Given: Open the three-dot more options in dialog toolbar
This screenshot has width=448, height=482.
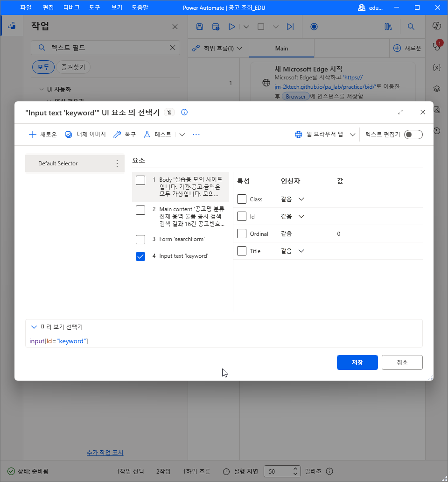Looking at the screenshot, I should click(x=196, y=135).
